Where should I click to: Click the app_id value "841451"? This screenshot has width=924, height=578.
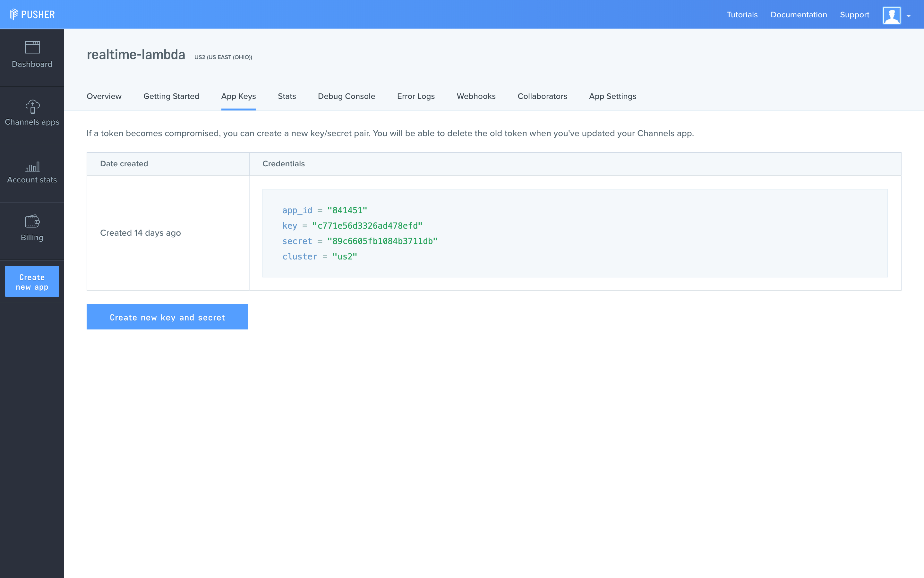347,210
